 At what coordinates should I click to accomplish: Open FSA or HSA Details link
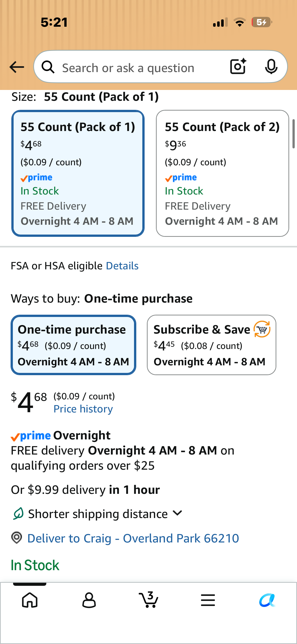tap(122, 266)
